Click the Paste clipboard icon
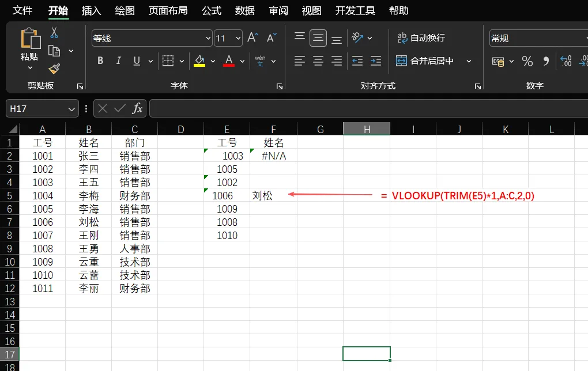This screenshot has height=371, width=588. click(x=31, y=39)
